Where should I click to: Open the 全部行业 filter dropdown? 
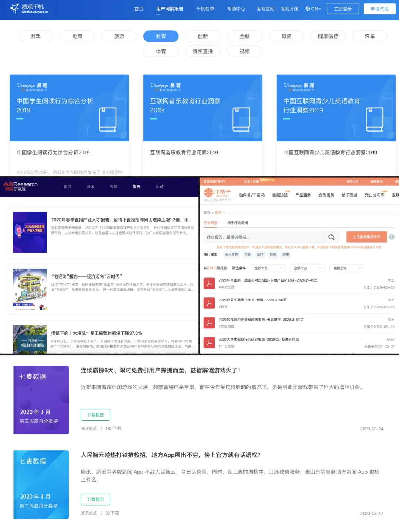pos(307,268)
